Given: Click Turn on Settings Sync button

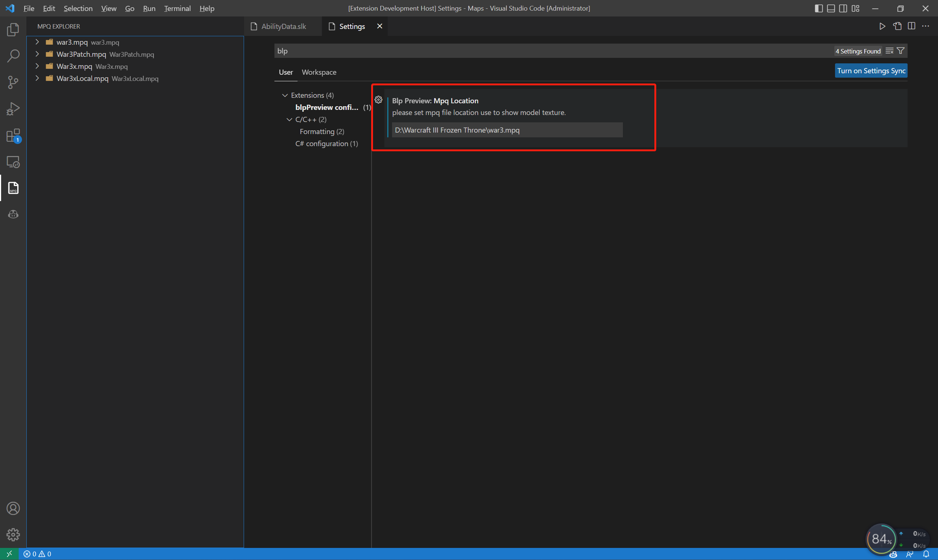Looking at the screenshot, I should 871,71.
